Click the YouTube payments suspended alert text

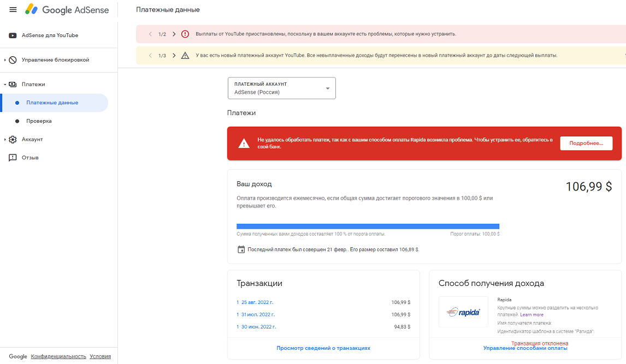(x=326, y=34)
